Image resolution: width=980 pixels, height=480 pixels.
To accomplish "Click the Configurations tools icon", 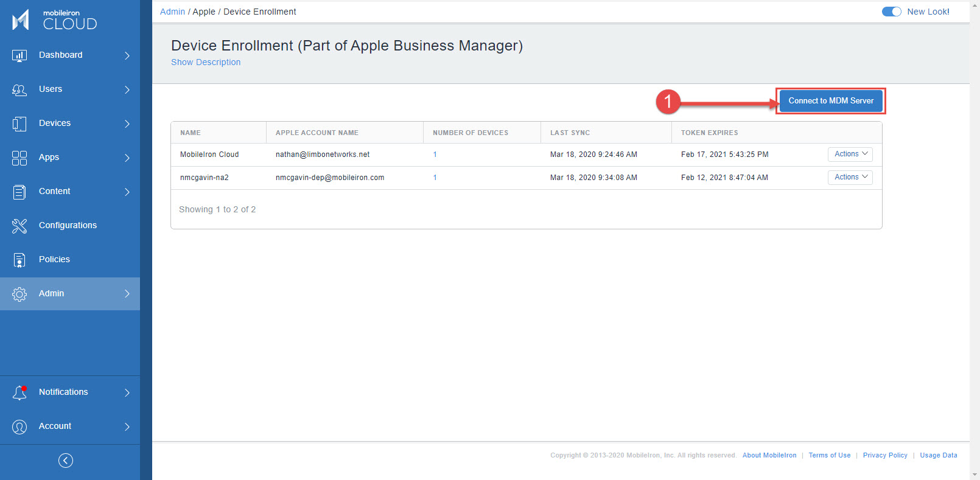I will tap(19, 226).
